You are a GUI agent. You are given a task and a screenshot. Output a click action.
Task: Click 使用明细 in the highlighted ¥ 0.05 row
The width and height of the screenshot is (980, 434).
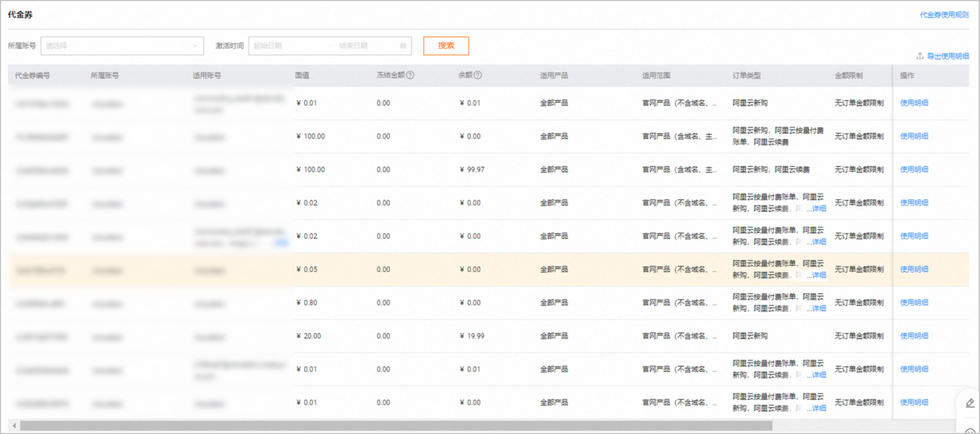tap(914, 270)
